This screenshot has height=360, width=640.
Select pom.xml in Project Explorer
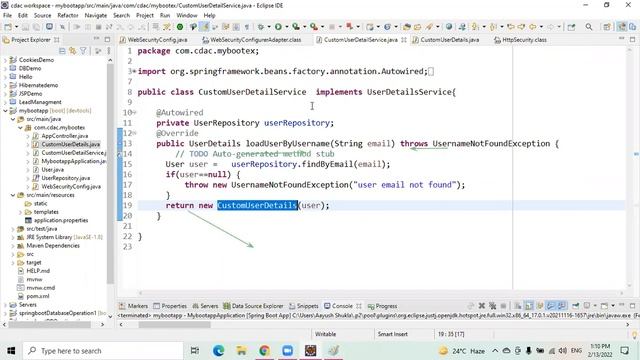[38, 296]
